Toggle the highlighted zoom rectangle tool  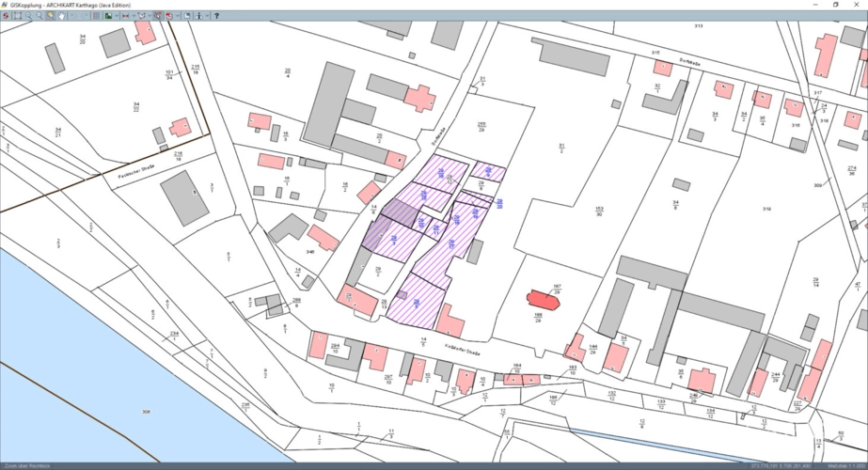point(51,16)
